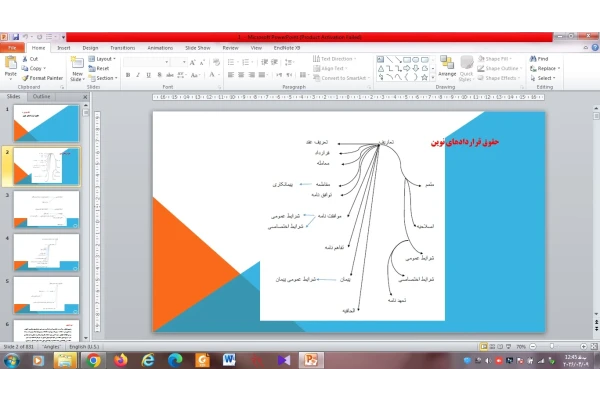Expand the Layout dropdown
This screenshot has height=400, width=600.
pyautogui.click(x=102, y=59)
